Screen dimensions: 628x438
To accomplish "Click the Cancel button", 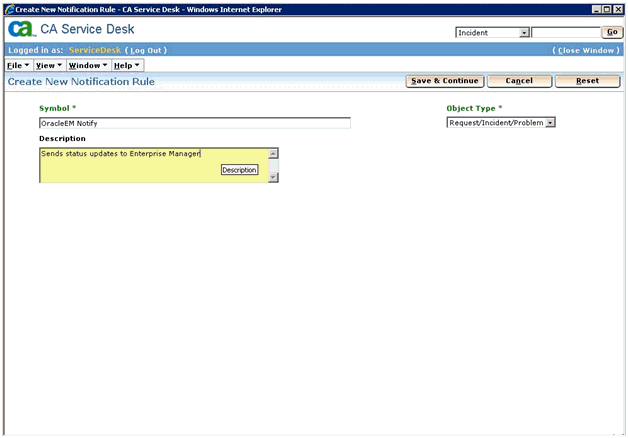I will tap(519, 81).
